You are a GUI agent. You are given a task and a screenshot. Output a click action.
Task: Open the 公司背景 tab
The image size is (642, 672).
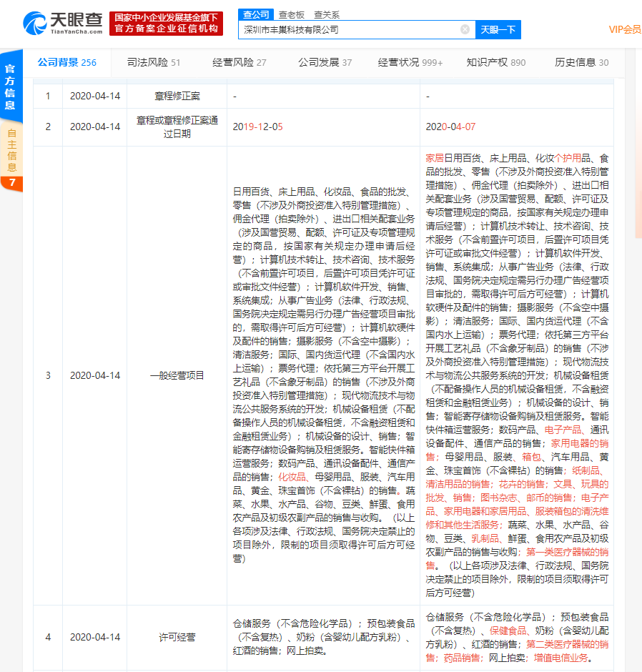click(66, 62)
